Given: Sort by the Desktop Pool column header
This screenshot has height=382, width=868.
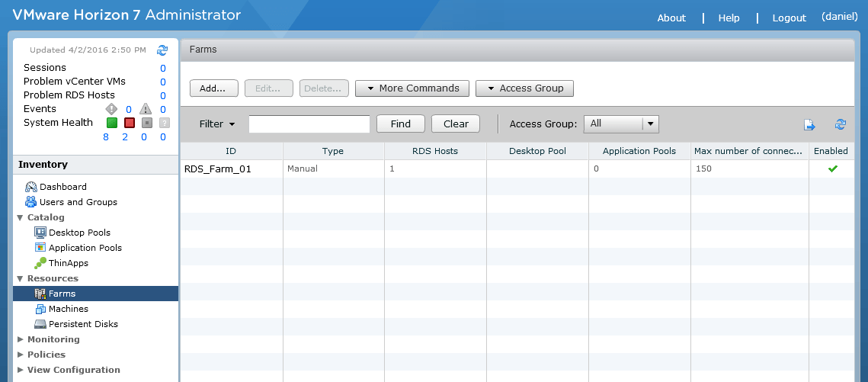Looking at the screenshot, I should click(x=537, y=151).
